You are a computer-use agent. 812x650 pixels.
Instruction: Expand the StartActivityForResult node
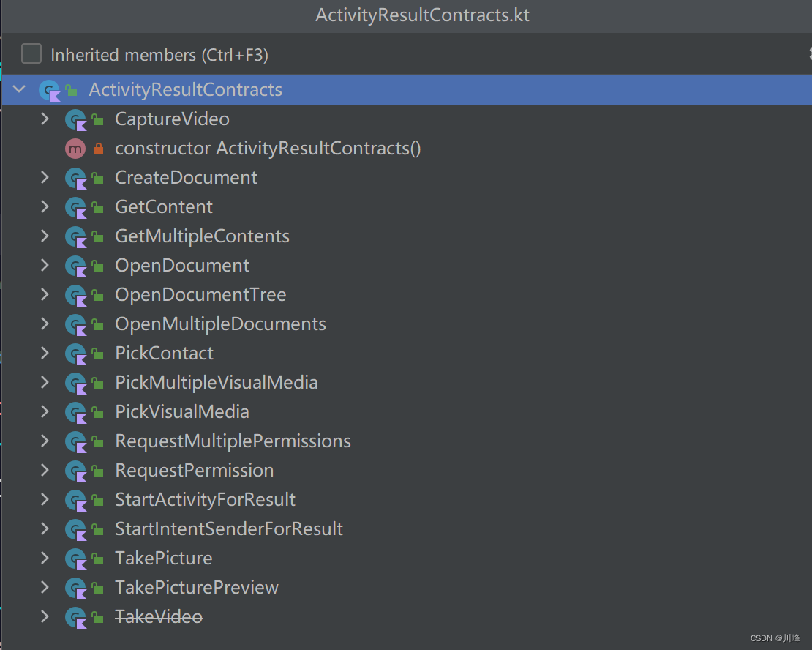(45, 499)
